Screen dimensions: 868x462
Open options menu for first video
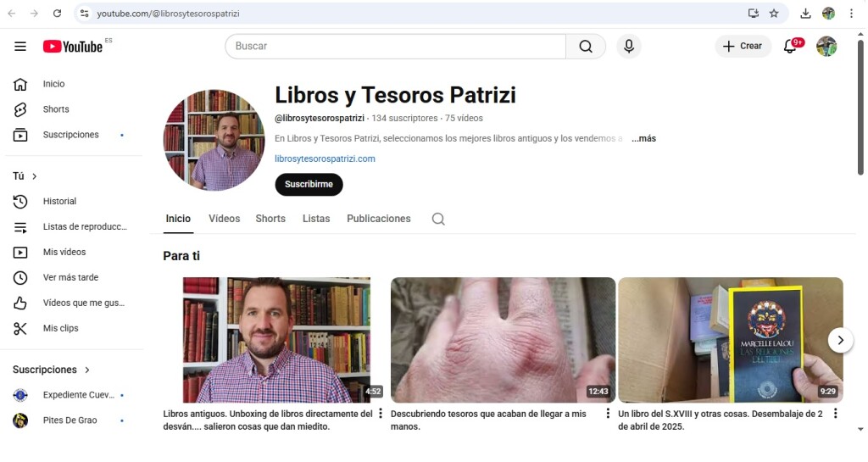pos(381,414)
